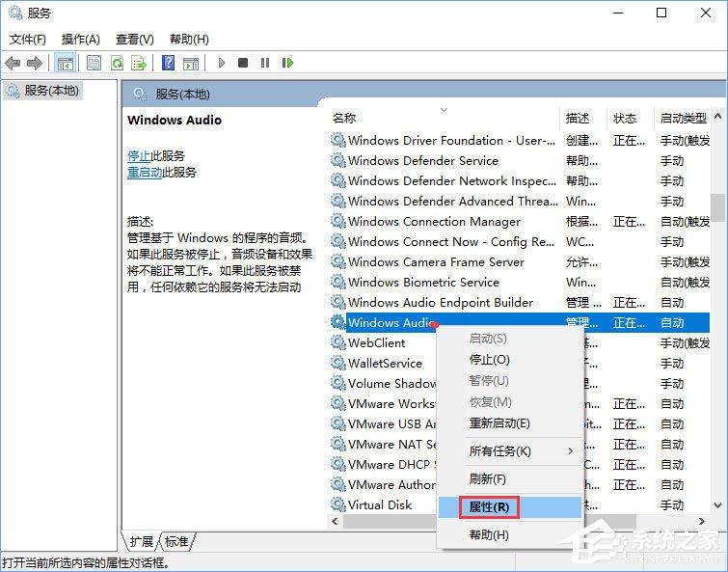The image size is (728, 572).
Task: Select 属性(R) in the context menu
Action: [x=510, y=507]
